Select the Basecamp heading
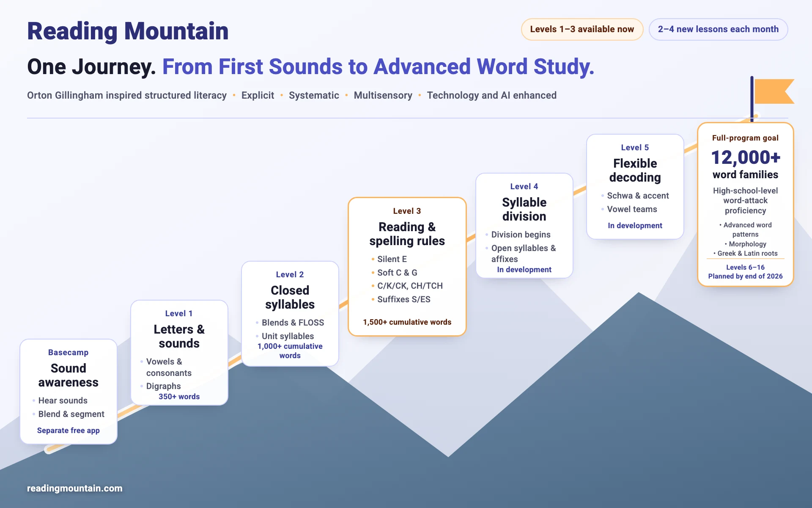The width and height of the screenshot is (812, 508). (x=69, y=352)
